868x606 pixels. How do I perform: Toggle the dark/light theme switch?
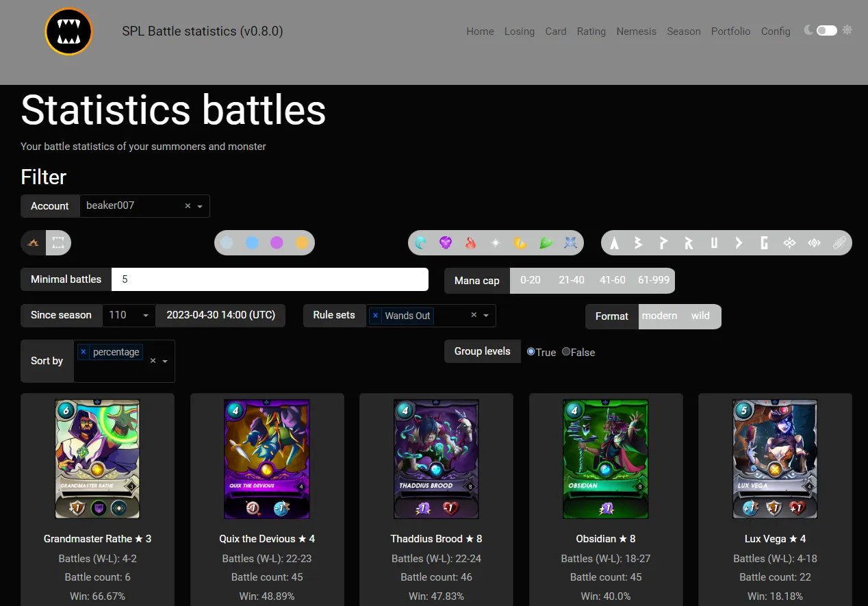pyautogui.click(x=827, y=30)
